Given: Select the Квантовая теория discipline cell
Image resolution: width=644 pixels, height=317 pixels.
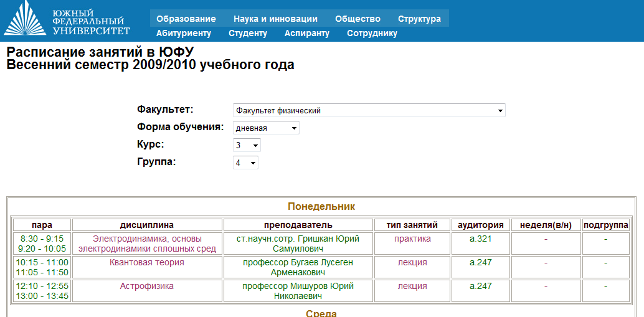Looking at the screenshot, I should click(x=147, y=267).
